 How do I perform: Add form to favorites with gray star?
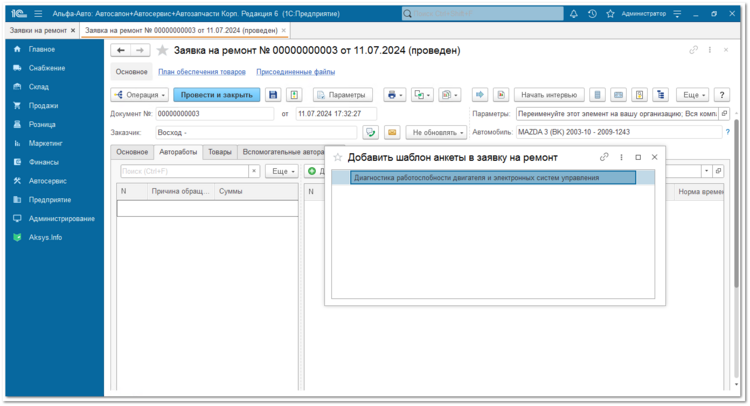pyautogui.click(x=162, y=50)
